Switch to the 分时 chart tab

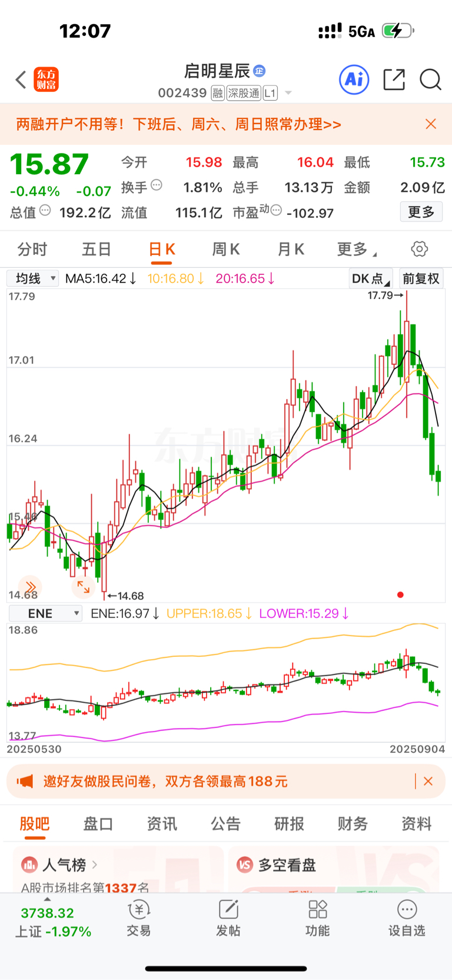click(x=32, y=250)
